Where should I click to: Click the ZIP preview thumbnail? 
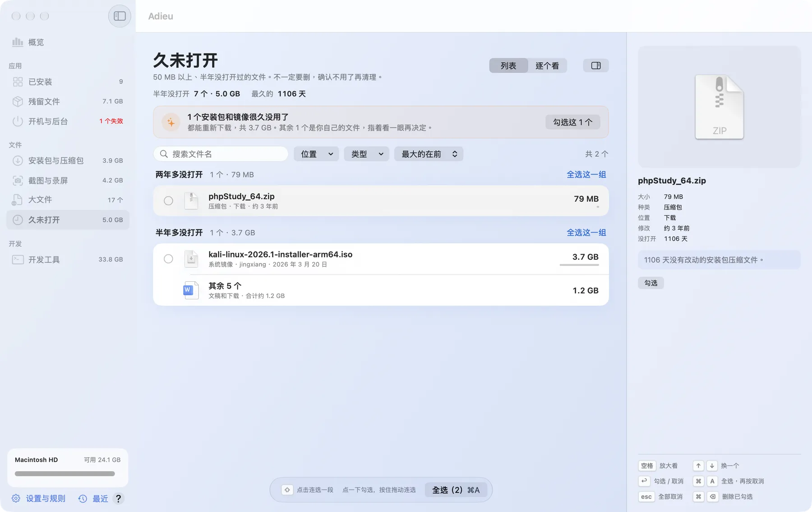(x=719, y=107)
